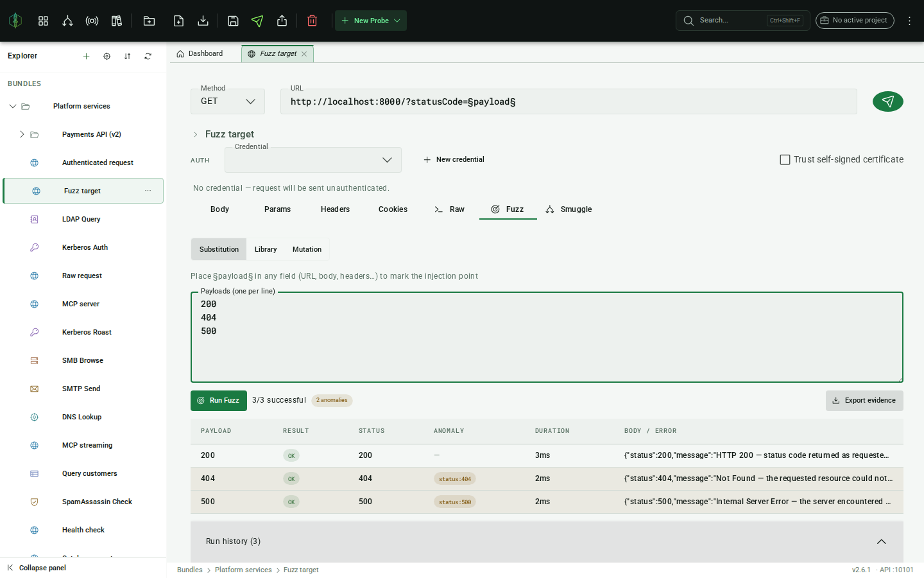The image size is (924, 578).
Task: Select the Library mode tab
Action: (x=266, y=249)
